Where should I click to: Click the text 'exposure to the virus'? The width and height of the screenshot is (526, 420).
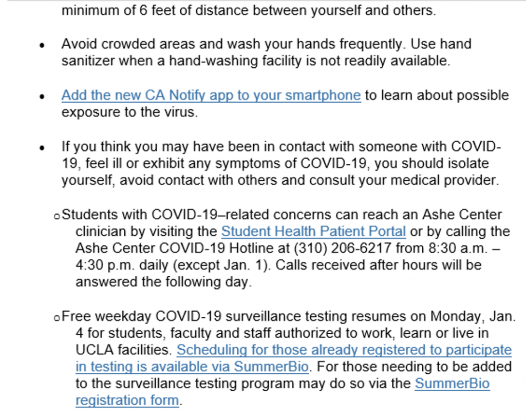129,112
